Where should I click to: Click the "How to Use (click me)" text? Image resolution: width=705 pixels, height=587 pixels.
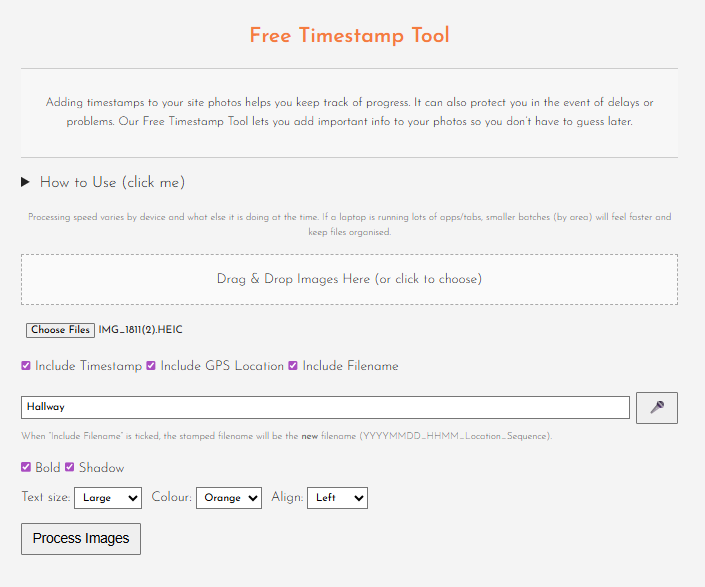click(x=112, y=182)
